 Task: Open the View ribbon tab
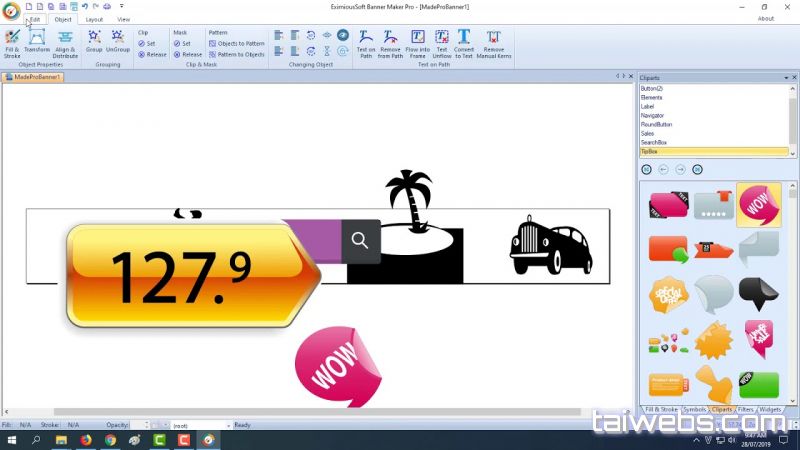tap(123, 19)
